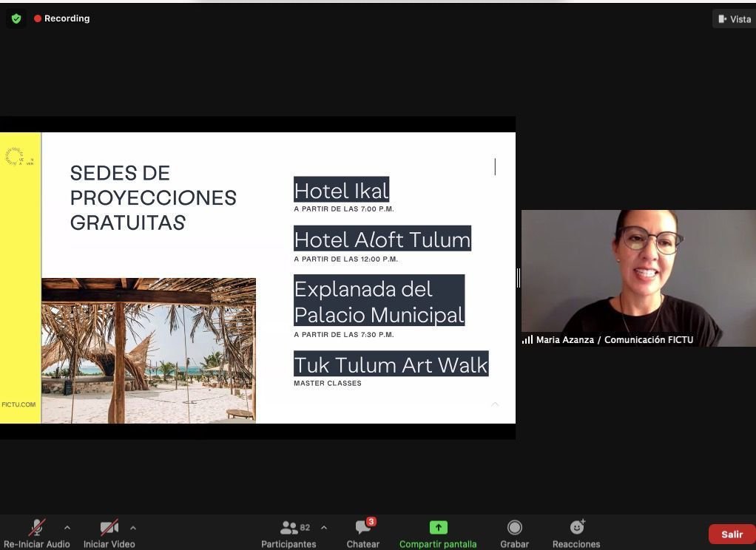Image resolution: width=756 pixels, height=550 pixels.
Task: Expand audio options arrow next to microphone
Action: click(67, 528)
